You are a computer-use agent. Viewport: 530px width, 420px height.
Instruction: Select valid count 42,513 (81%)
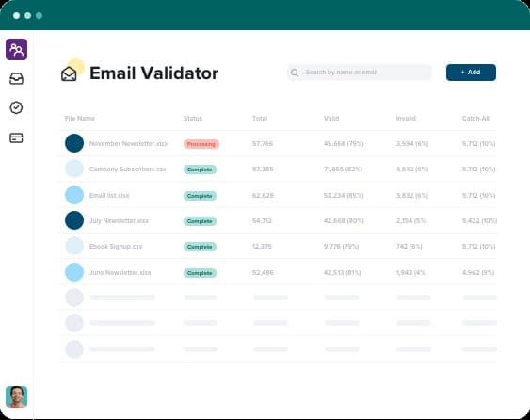343,272
